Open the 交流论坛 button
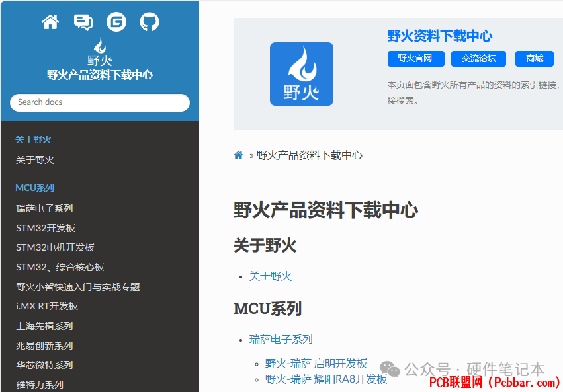The image size is (563, 392). pyautogui.click(x=478, y=58)
